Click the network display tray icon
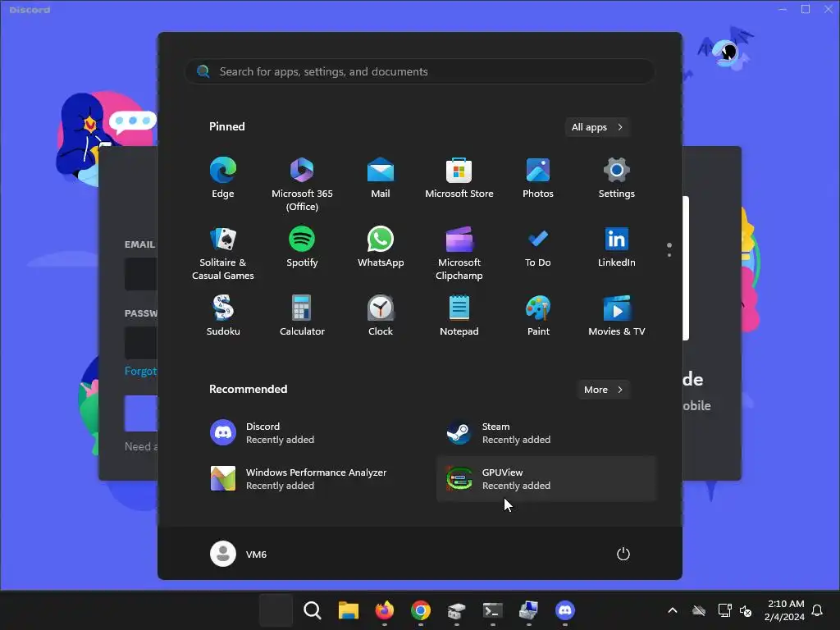This screenshot has width=840, height=630. click(724, 610)
